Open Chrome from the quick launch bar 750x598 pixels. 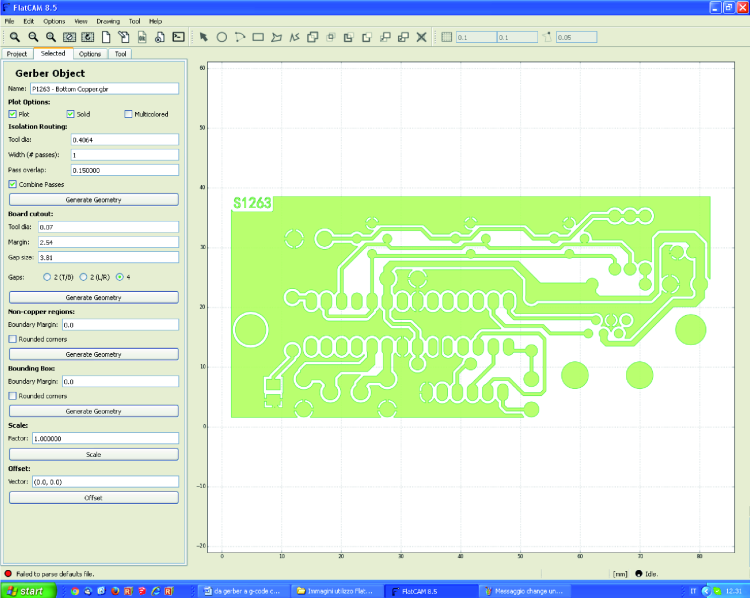point(75,591)
